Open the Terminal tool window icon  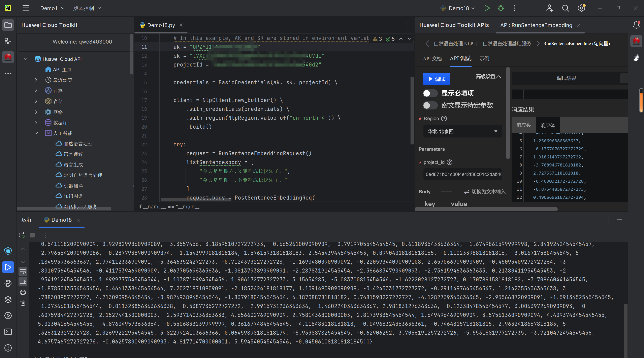click(x=8, y=332)
